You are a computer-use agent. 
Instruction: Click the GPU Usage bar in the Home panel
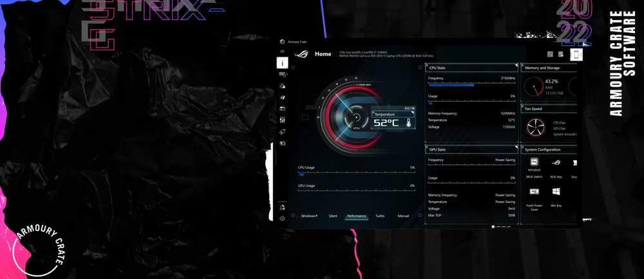[x=357, y=191]
